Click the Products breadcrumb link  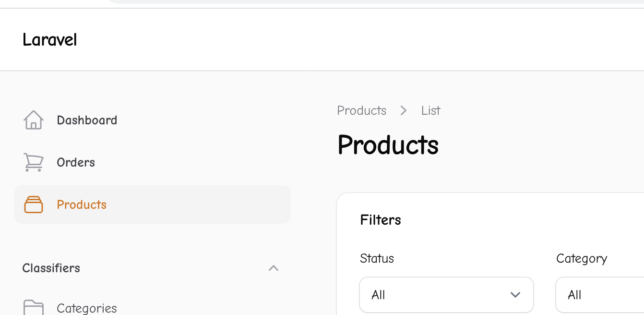click(361, 110)
